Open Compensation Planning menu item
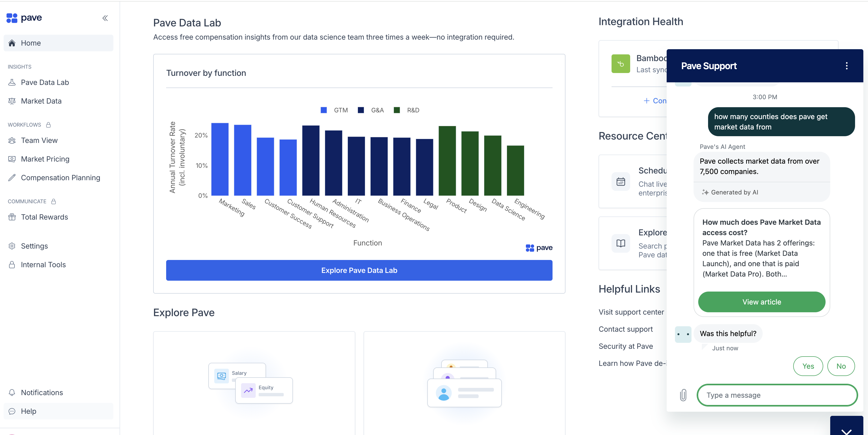The width and height of the screenshot is (868, 435). tap(58, 178)
